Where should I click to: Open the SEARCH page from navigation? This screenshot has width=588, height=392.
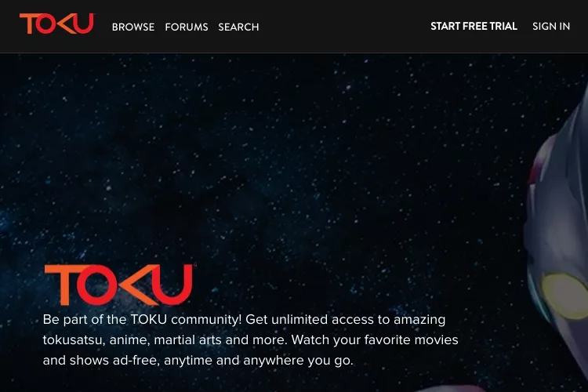click(238, 27)
